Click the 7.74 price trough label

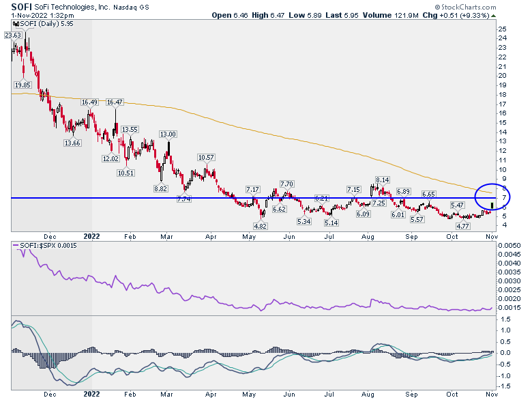point(184,199)
